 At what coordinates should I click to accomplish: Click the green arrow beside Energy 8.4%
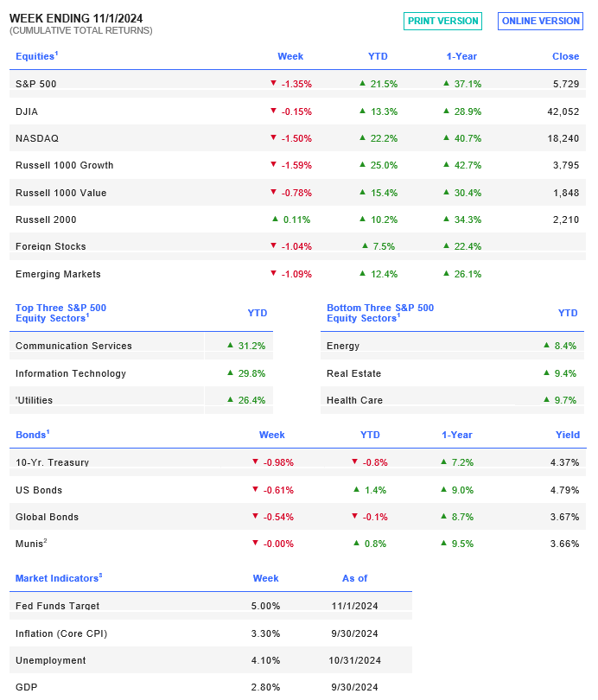547,345
